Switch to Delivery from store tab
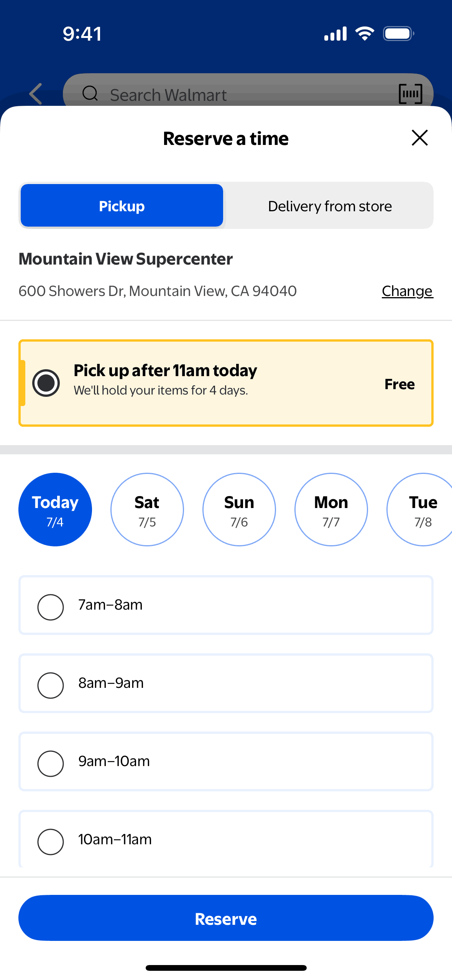The width and height of the screenshot is (452, 980). (x=330, y=206)
